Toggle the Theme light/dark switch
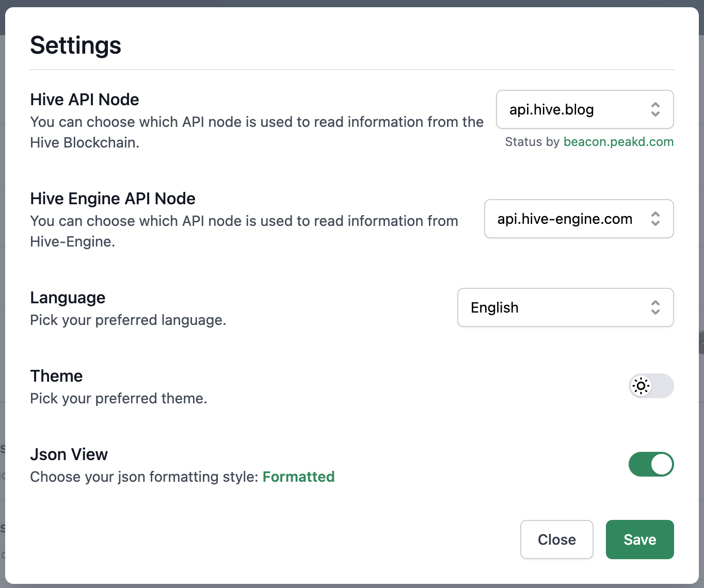 [x=651, y=386]
